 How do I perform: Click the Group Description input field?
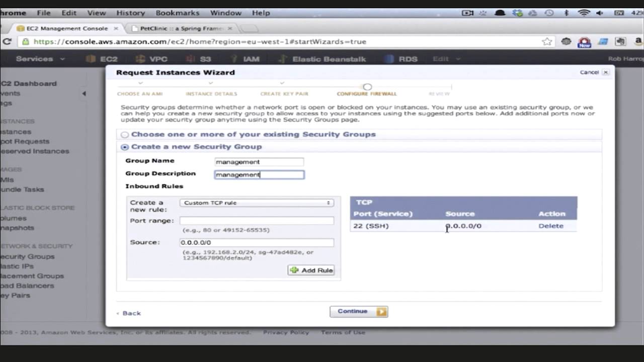click(x=259, y=174)
